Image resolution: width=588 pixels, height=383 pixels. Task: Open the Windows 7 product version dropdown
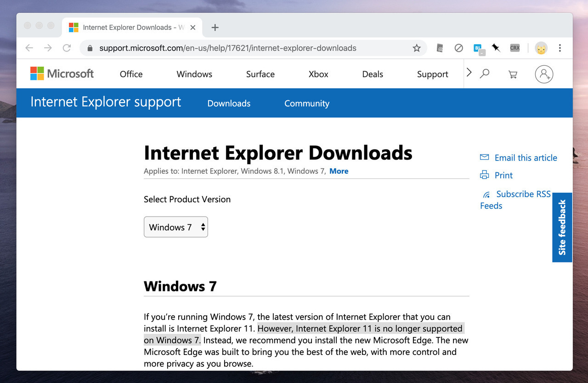[176, 227]
